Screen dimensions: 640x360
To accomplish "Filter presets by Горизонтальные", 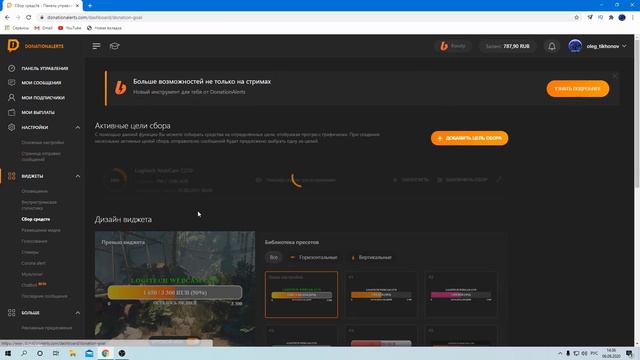I will coord(314,257).
